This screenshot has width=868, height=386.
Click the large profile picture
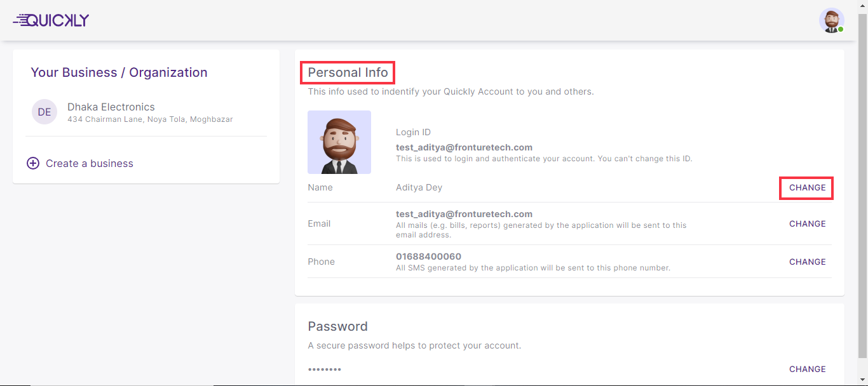[339, 142]
